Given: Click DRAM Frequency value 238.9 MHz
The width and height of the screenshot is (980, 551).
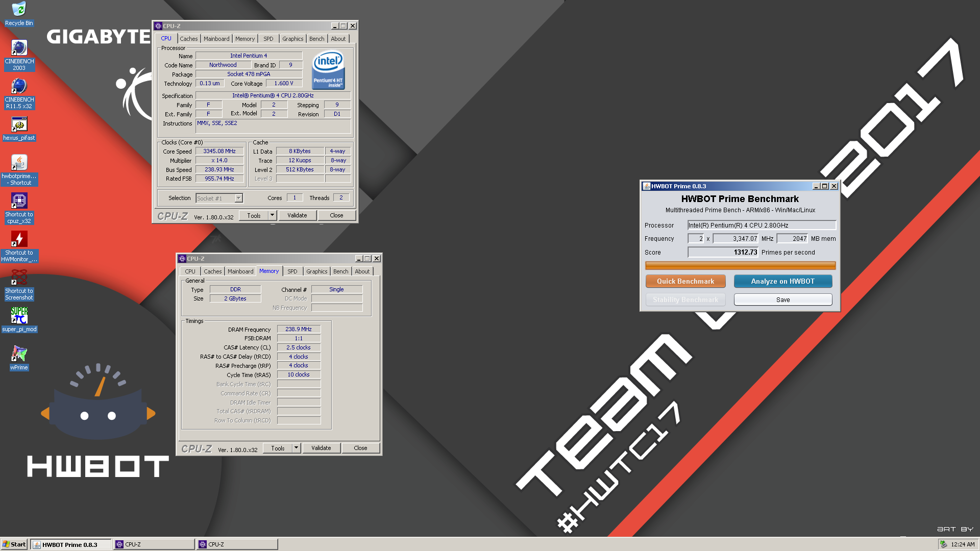Looking at the screenshot, I should (299, 329).
